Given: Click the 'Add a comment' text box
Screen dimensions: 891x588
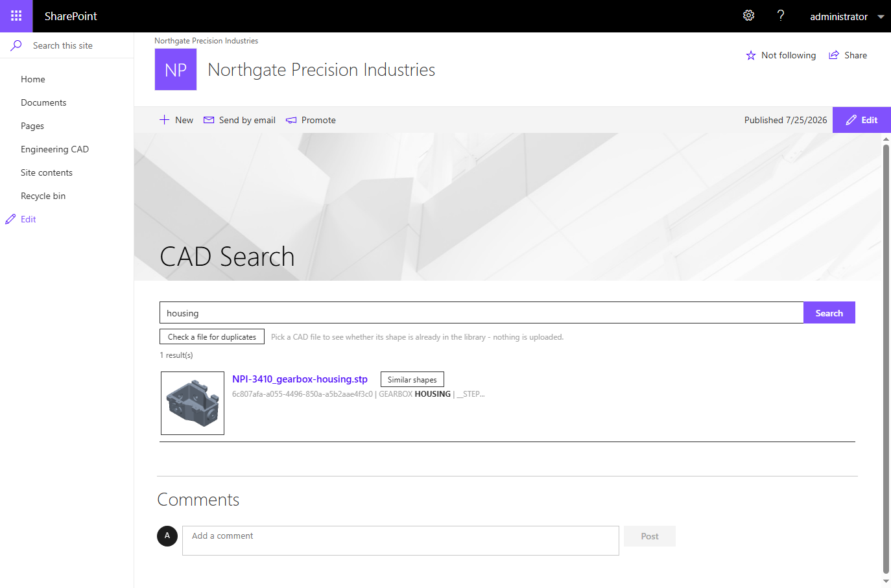Looking at the screenshot, I should click(401, 541).
